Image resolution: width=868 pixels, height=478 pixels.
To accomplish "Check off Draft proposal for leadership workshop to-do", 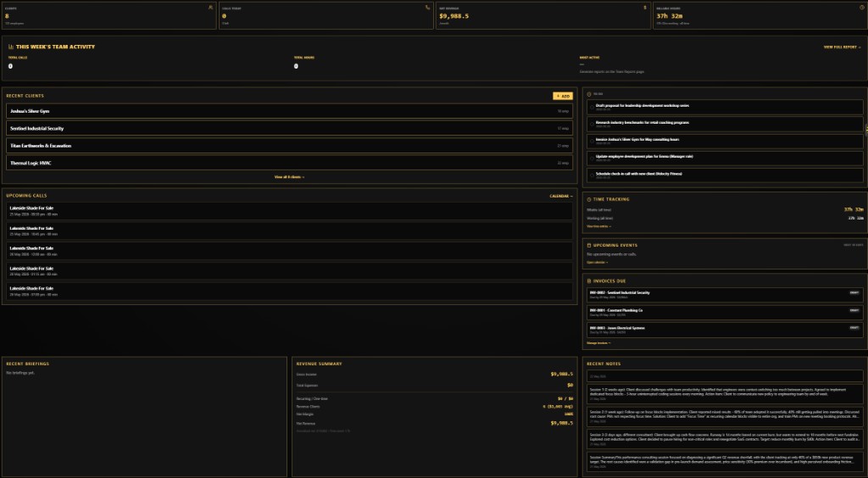I will tap(592, 108).
